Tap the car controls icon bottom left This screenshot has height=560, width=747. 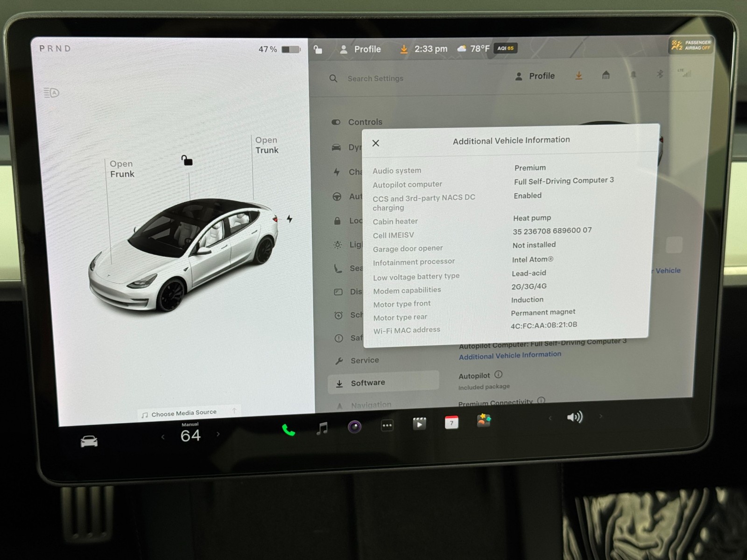tap(89, 441)
